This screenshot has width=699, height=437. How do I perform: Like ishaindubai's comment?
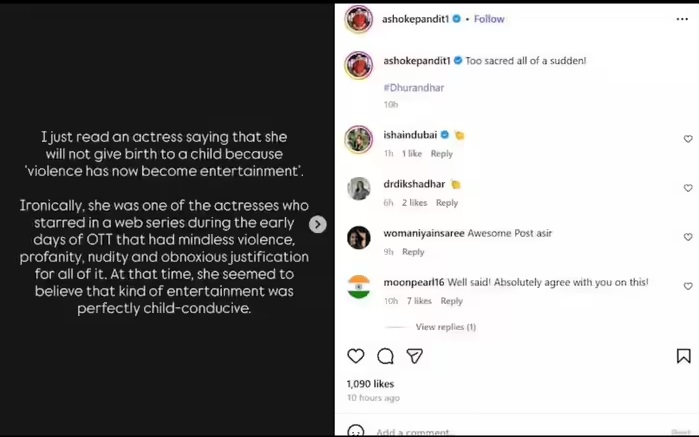point(687,139)
